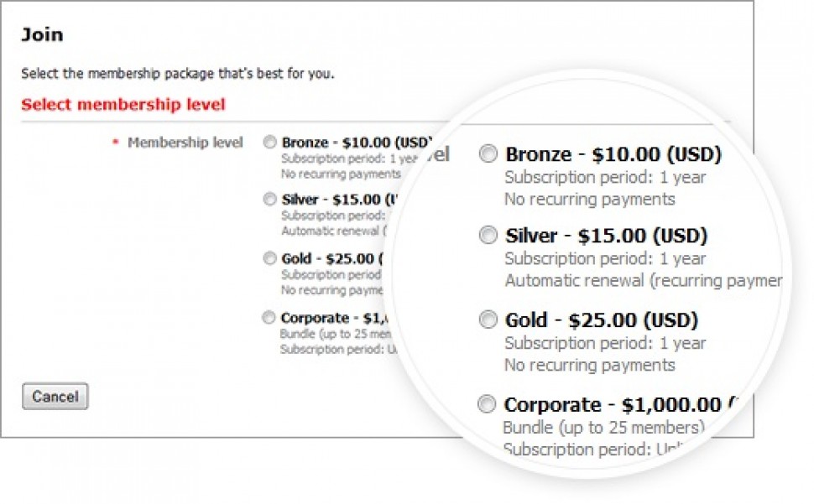Pick the enlarged Gold radio button in magnifier

click(488, 320)
